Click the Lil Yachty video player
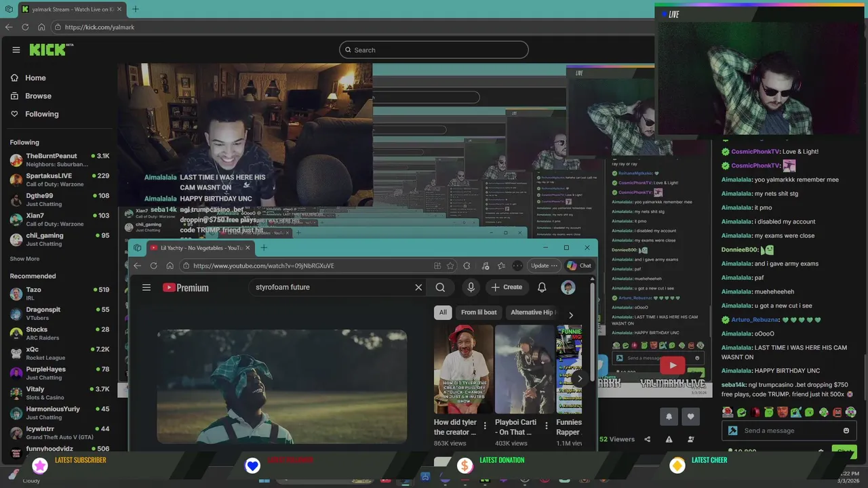 click(x=282, y=386)
